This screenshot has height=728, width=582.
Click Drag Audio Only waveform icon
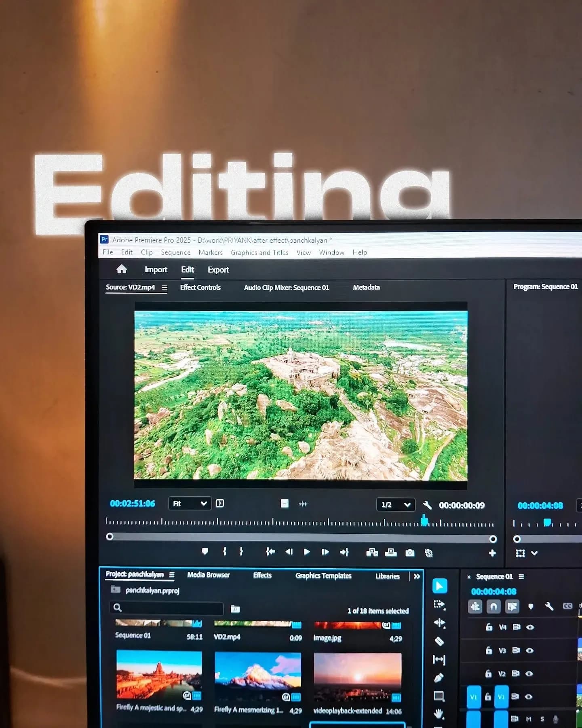point(303,504)
